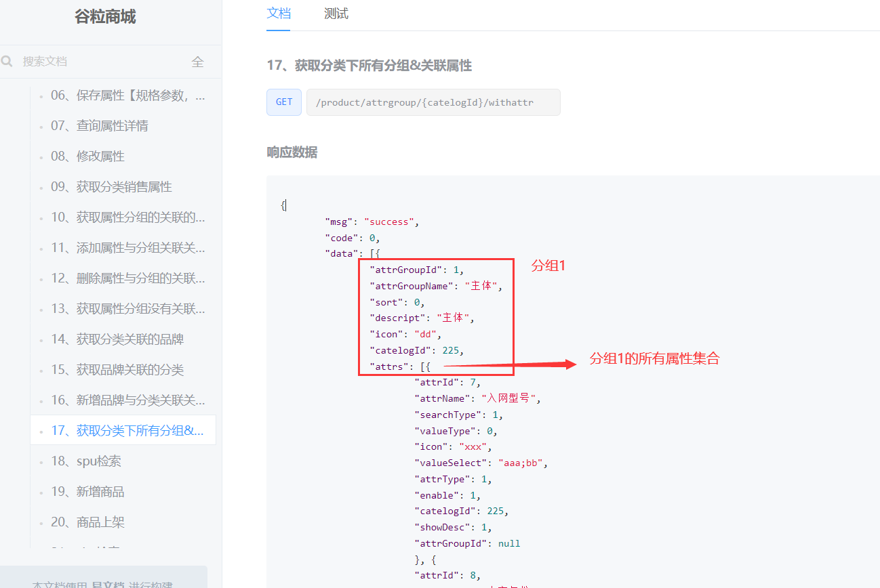Click the search magnifier icon
The image size is (880, 588).
[7, 62]
